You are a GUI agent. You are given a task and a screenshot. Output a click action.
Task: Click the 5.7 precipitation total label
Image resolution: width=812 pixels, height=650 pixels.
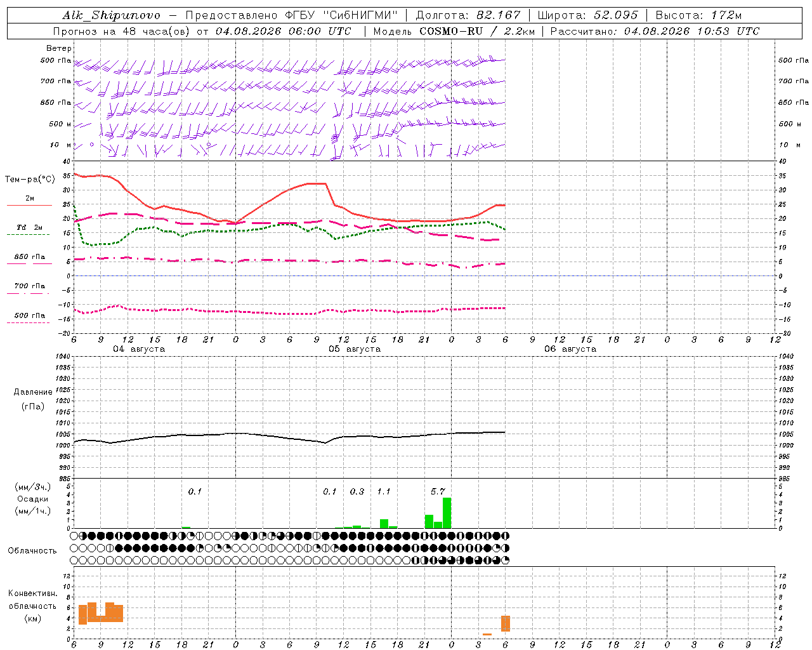[438, 491]
